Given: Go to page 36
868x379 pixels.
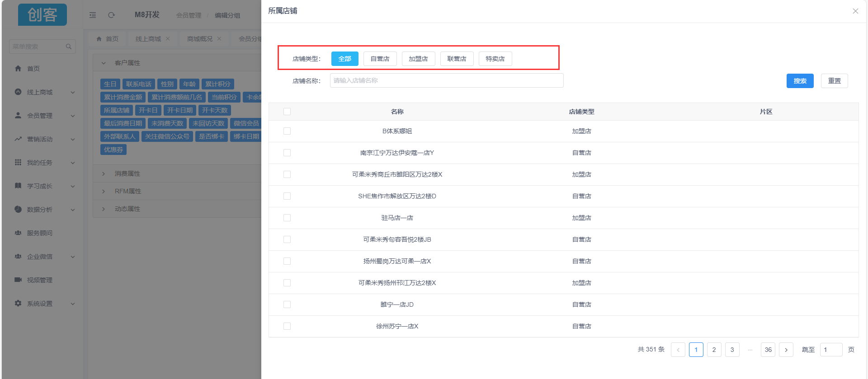Looking at the screenshot, I should click(x=768, y=350).
